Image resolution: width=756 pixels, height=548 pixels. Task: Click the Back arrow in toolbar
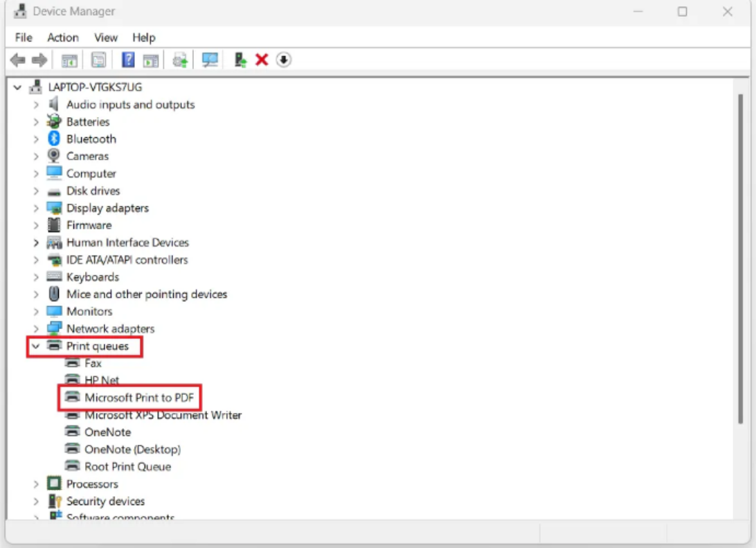[x=17, y=60]
